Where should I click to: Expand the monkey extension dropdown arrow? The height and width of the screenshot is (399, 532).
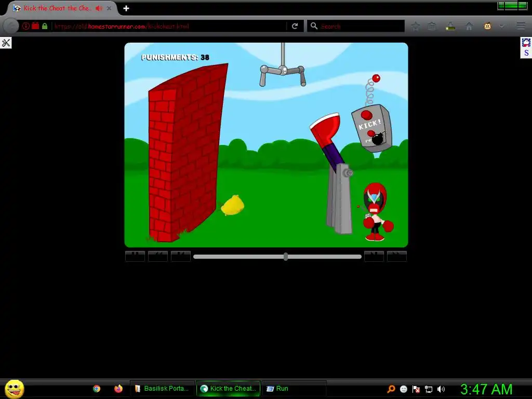tap(502, 26)
